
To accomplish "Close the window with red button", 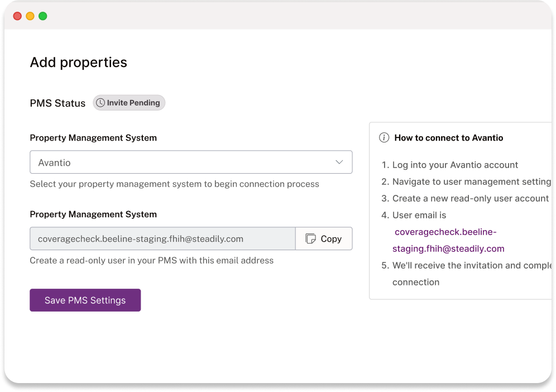I will [x=17, y=16].
